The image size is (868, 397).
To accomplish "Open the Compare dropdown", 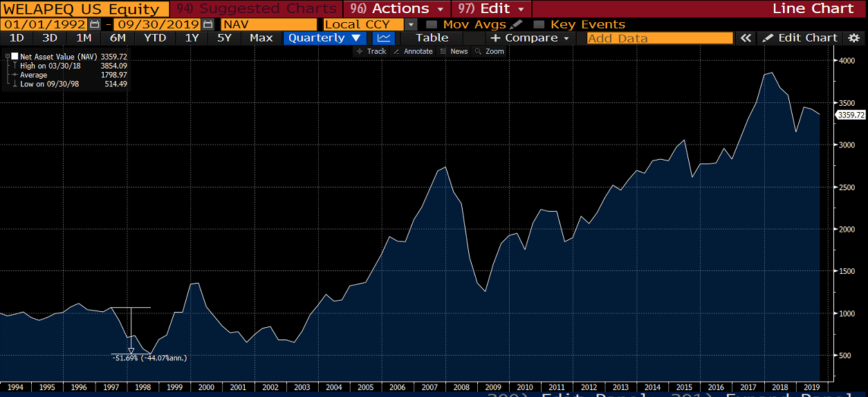I will click(x=530, y=38).
